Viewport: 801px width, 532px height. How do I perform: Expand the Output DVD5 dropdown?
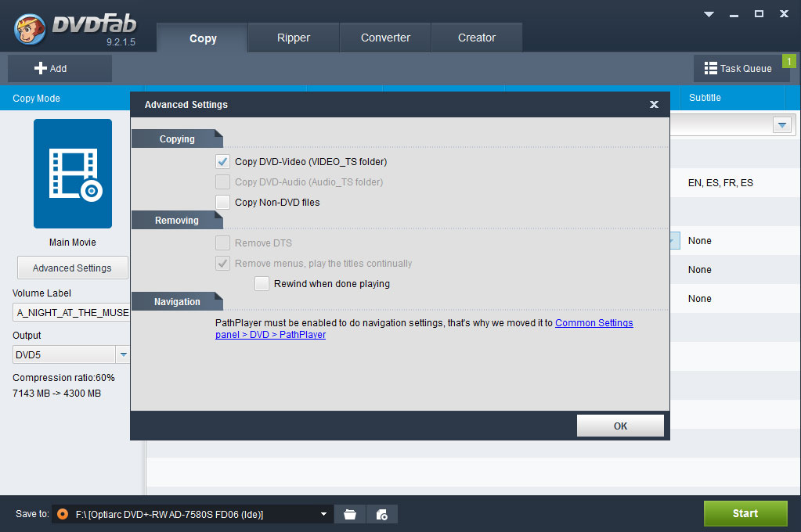pyautogui.click(x=123, y=354)
